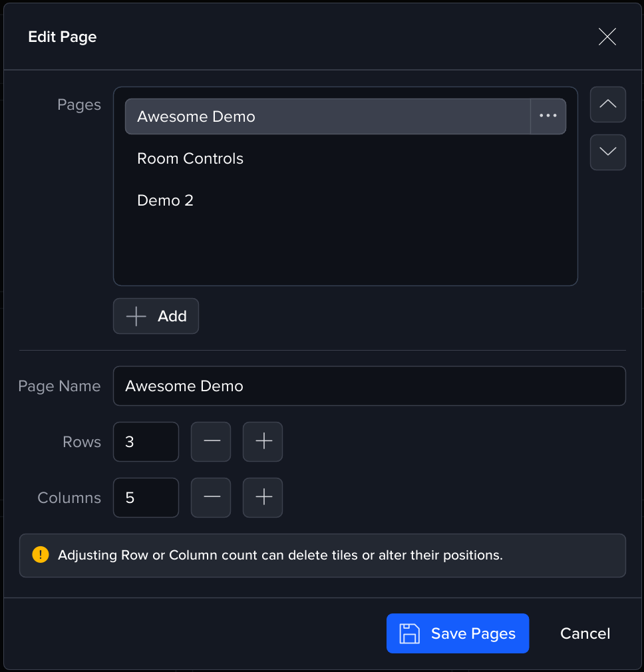Click the row and column adjustment warning text
644x672 pixels.
click(280, 555)
